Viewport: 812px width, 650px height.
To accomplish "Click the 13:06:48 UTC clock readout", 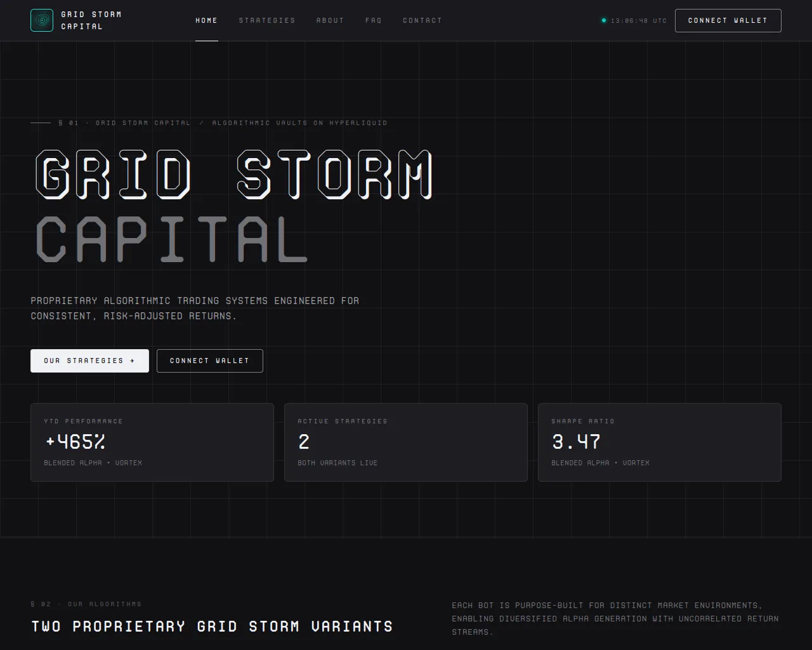I will (x=639, y=20).
